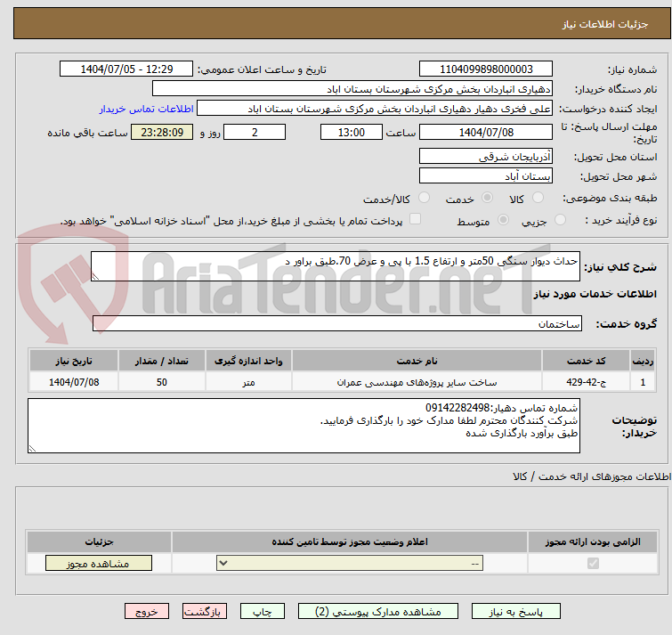Click the واحد اندازه گیری column header
Viewport: 672px width, 635px height.
tap(248, 361)
